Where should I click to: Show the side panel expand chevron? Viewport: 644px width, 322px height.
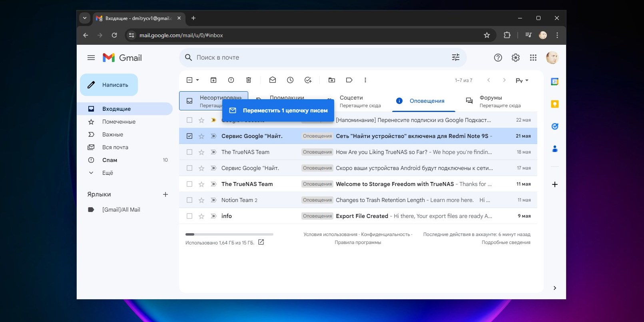[555, 288]
